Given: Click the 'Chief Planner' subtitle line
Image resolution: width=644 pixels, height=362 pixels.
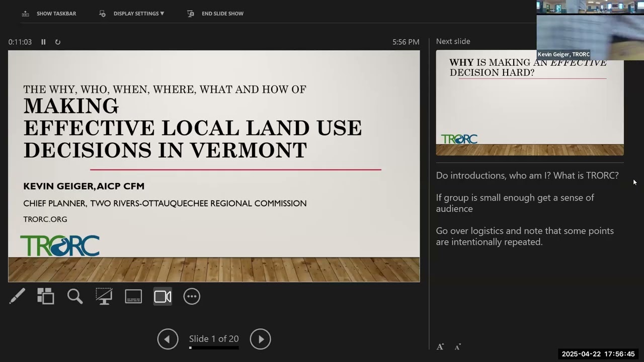Looking at the screenshot, I should click(x=165, y=203).
